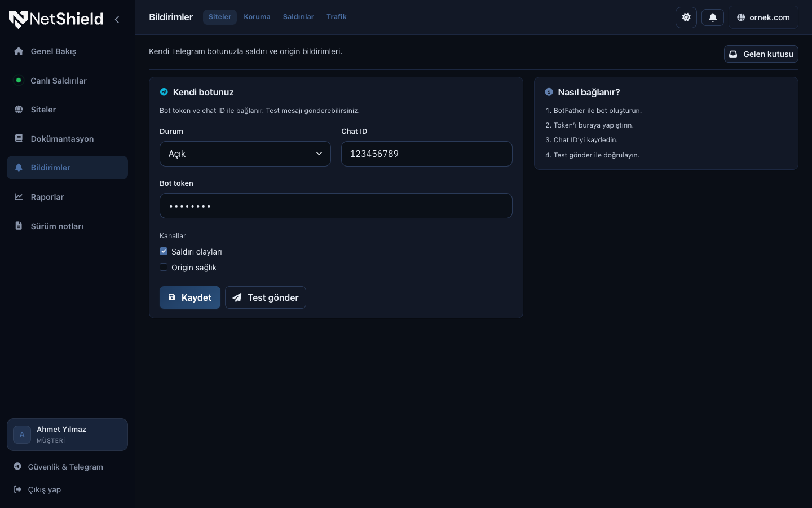
Task: Click the Sürüm notları sidebar label
Action: click(x=57, y=226)
